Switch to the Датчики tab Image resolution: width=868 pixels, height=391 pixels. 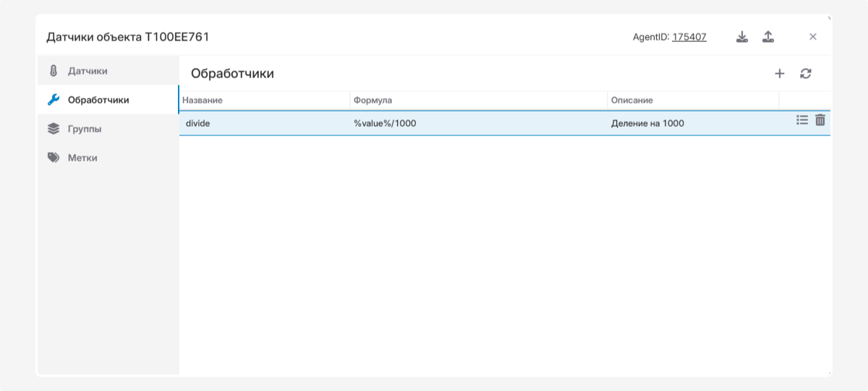[88, 71]
